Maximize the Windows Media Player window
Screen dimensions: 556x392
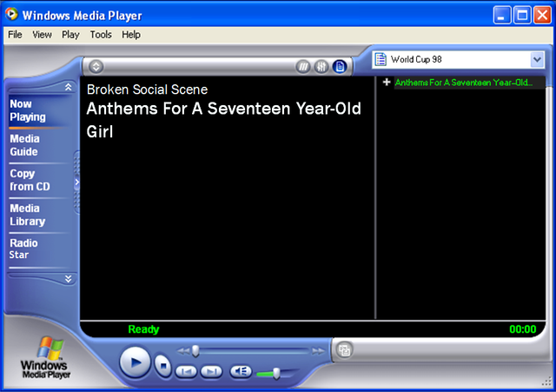point(522,16)
